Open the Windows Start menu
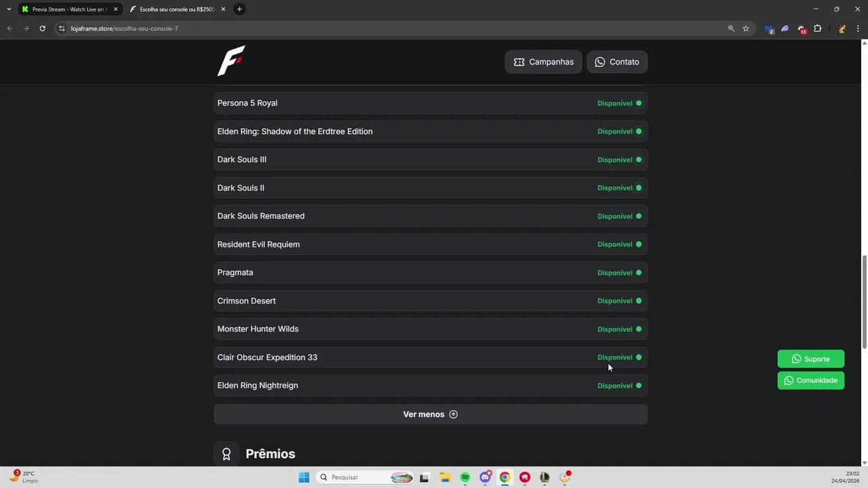The height and width of the screenshot is (488, 868). (304, 477)
